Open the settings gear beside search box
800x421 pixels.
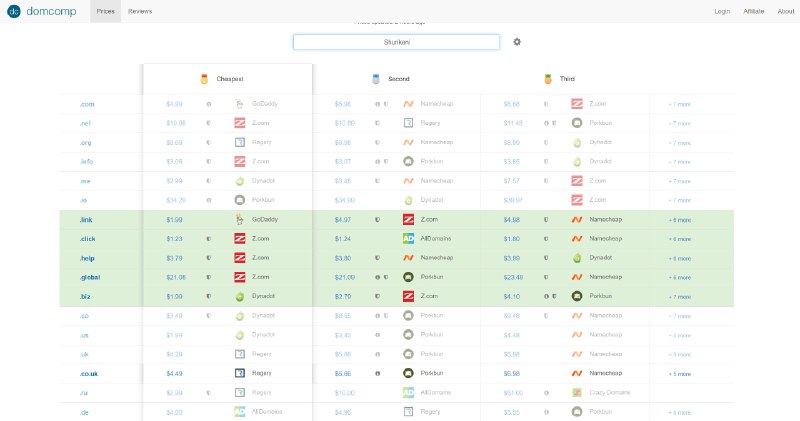517,42
